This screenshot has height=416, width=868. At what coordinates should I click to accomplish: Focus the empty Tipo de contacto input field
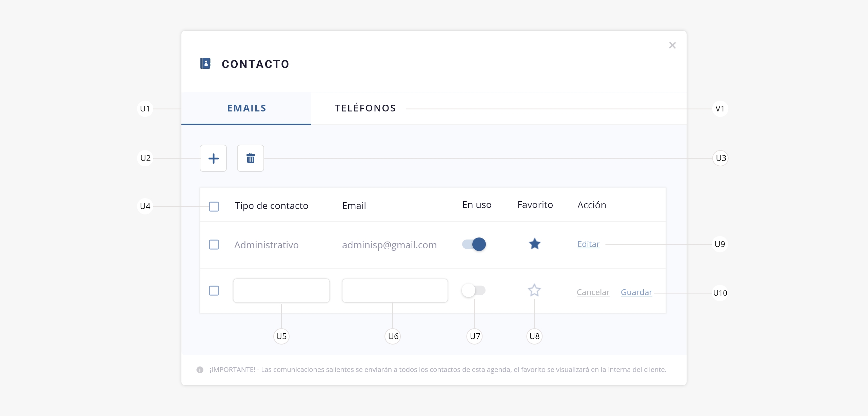tap(281, 291)
